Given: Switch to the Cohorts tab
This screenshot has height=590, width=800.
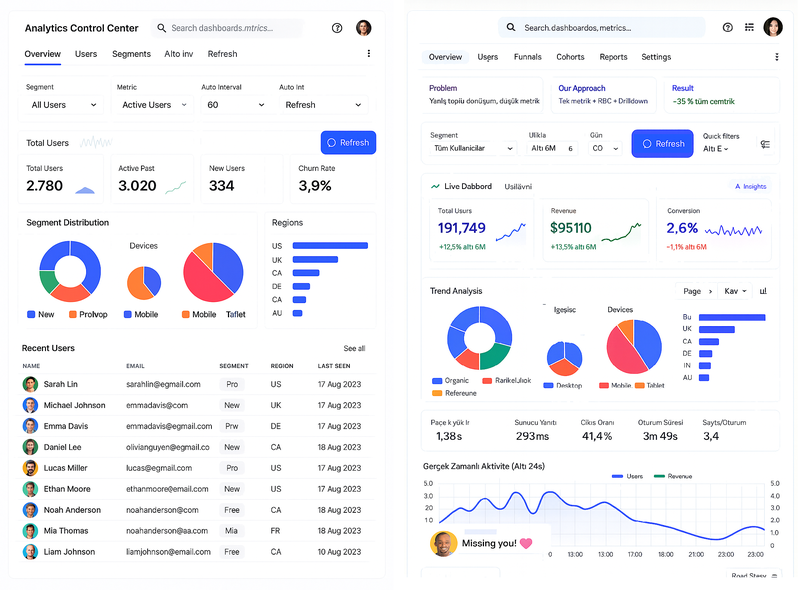Looking at the screenshot, I should click(570, 57).
